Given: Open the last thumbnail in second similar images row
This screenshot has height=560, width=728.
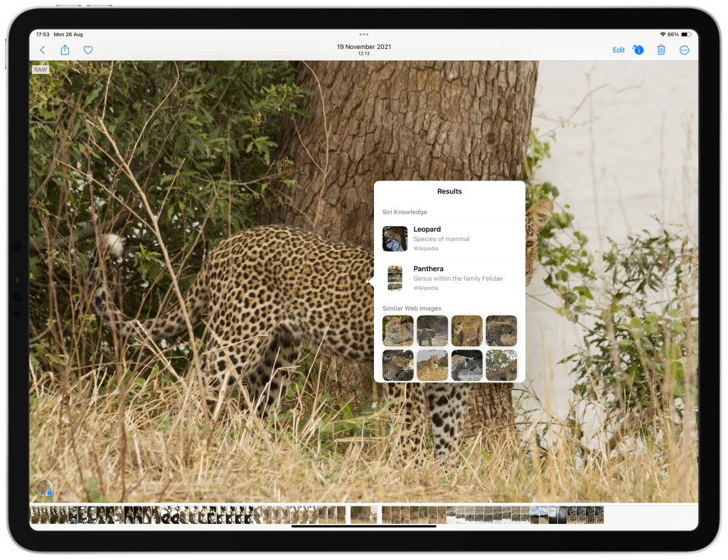Looking at the screenshot, I should 501,365.
